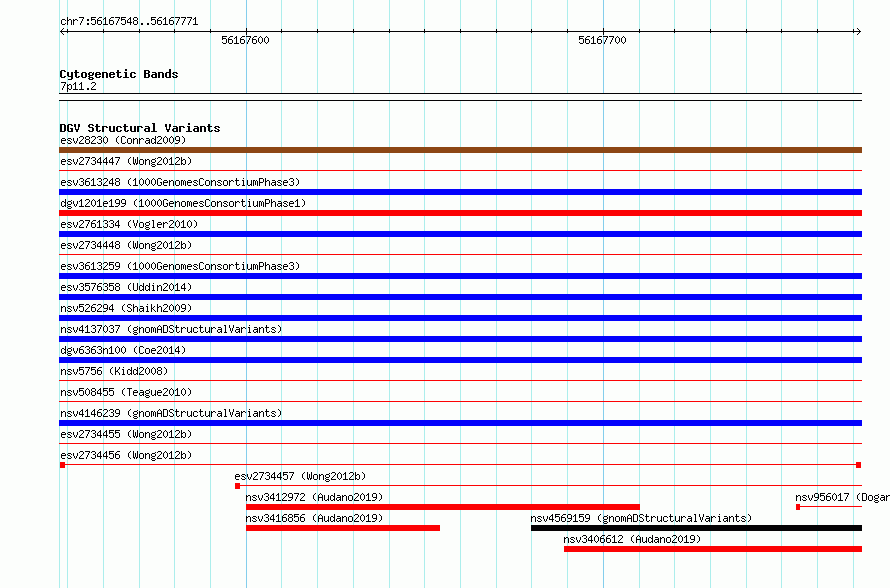The height and width of the screenshot is (588, 890).
Task: Open esv2734447 (Wong2012b) variant label
Action: click(x=126, y=161)
